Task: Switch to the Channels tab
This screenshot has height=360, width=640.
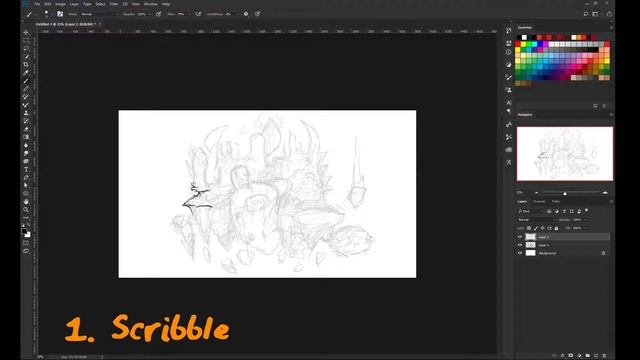Action: [x=539, y=202]
